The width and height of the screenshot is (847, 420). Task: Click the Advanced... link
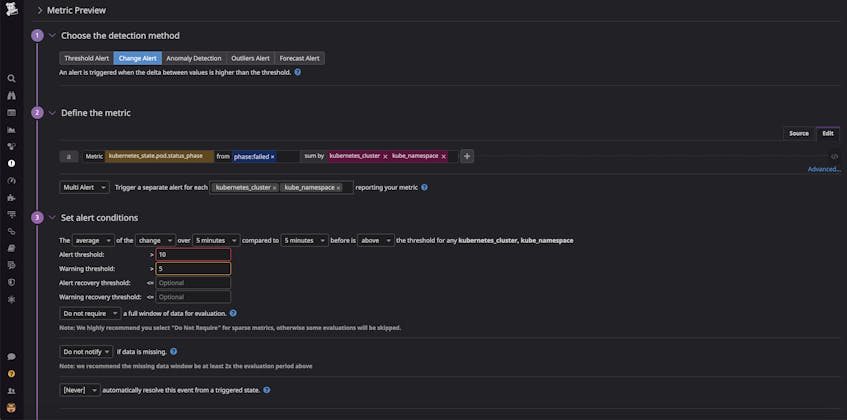824,169
